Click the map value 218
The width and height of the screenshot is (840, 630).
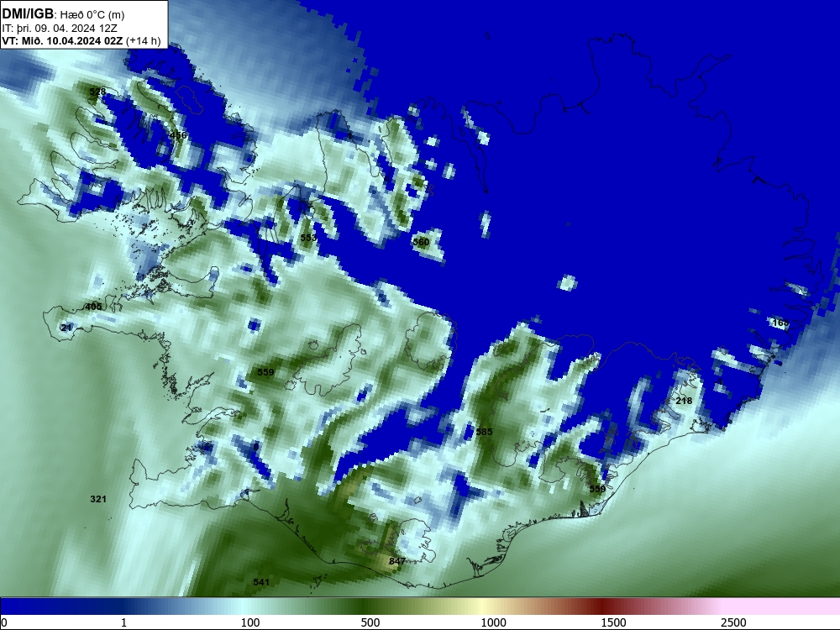tap(684, 401)
